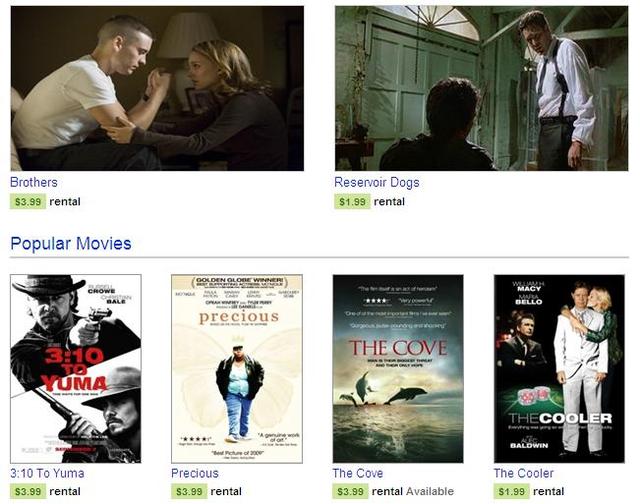Viewport: 640px width, 504px height.
Task: Click the Reservoir Dogs title link
Action: (377, 182)
